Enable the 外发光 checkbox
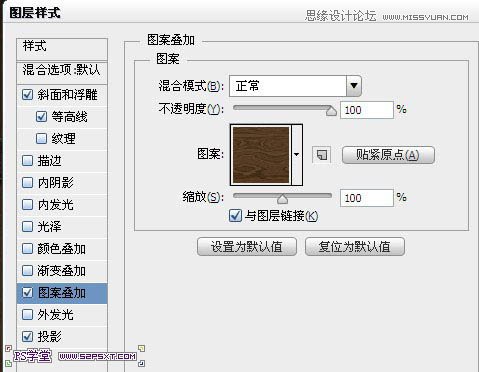The width and height of the screenshot is (479, 372). [27, 314]
